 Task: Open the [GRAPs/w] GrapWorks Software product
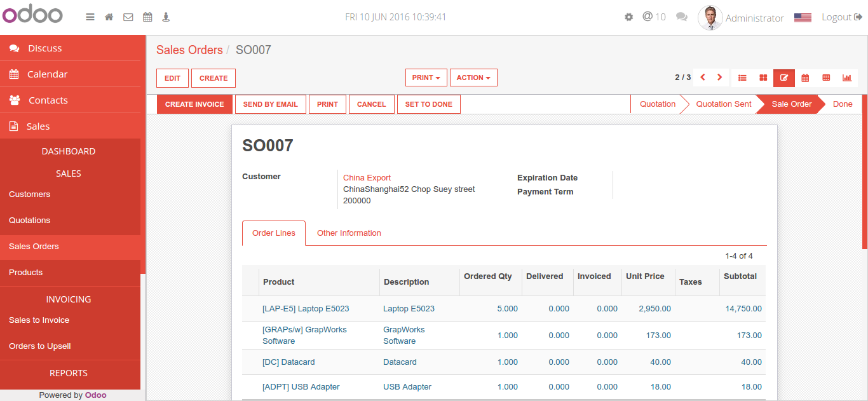click(x=304, y=336)
